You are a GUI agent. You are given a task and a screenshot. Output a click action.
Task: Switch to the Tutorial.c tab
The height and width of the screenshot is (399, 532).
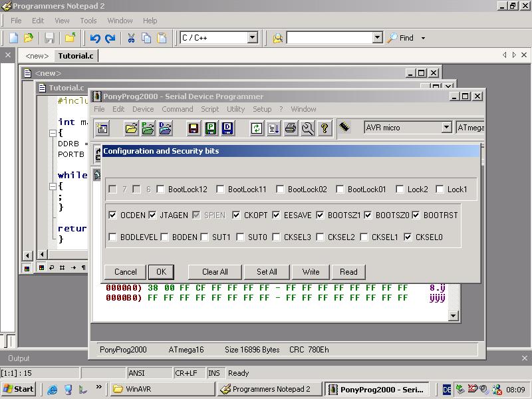point(76,56)
